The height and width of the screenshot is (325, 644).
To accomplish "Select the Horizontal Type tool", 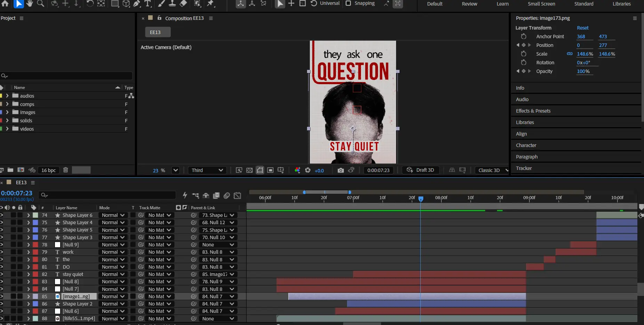I will [148, 3].
